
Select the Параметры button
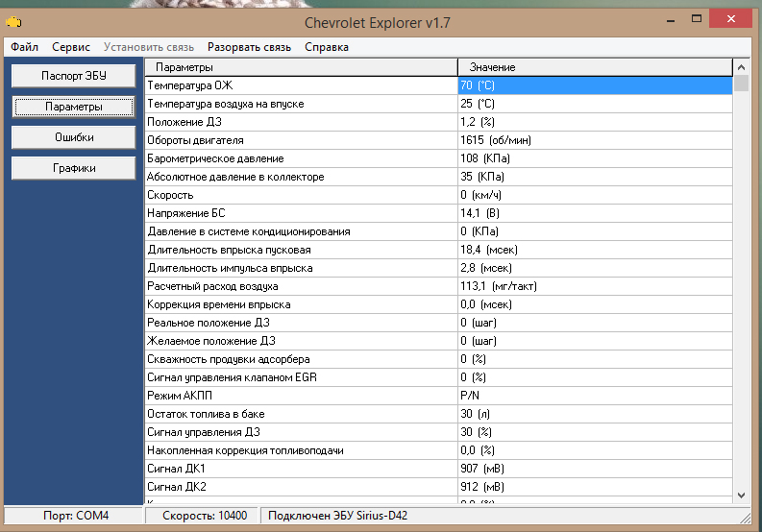(x=73, y=107)
